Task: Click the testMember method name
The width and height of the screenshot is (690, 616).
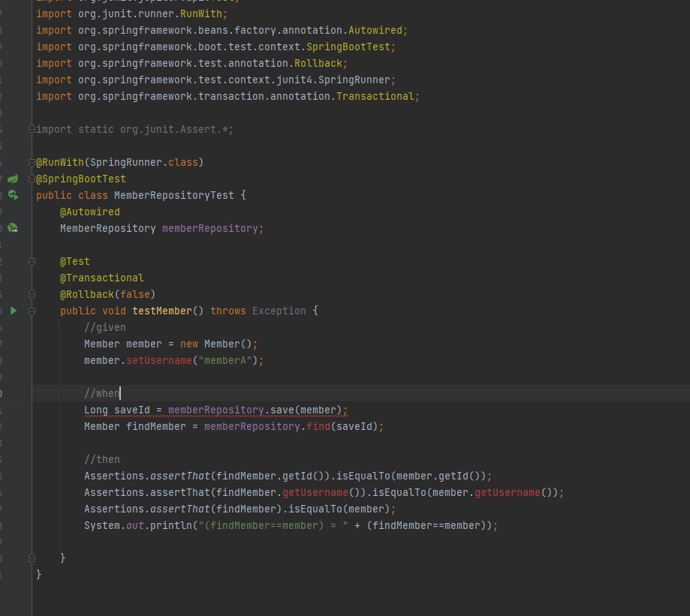Action: [162, 311]
